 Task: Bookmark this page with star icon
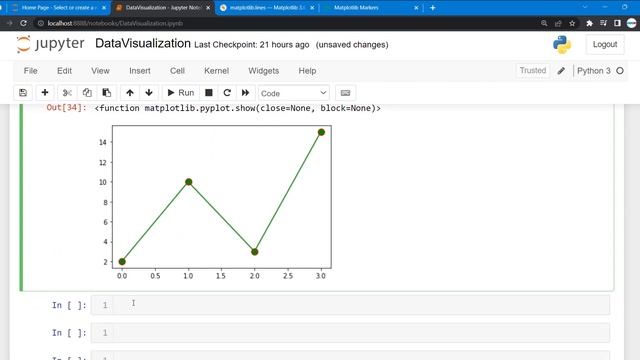[572, 23]
